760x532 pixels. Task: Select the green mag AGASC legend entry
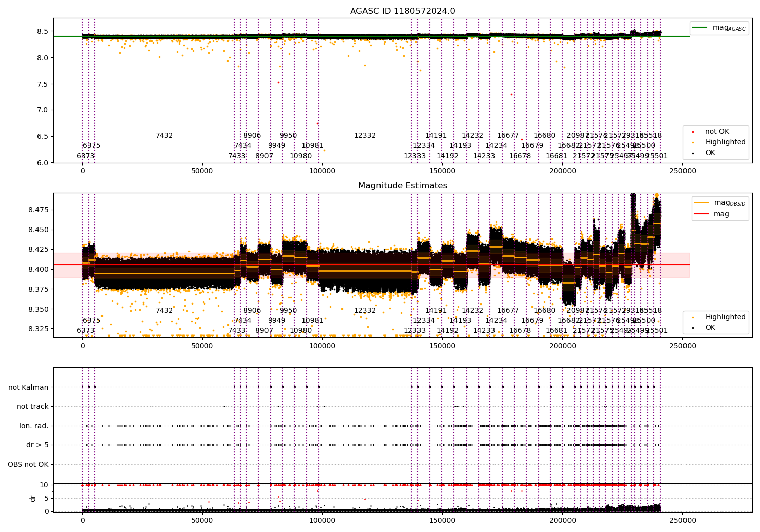[x=719, y=28]
